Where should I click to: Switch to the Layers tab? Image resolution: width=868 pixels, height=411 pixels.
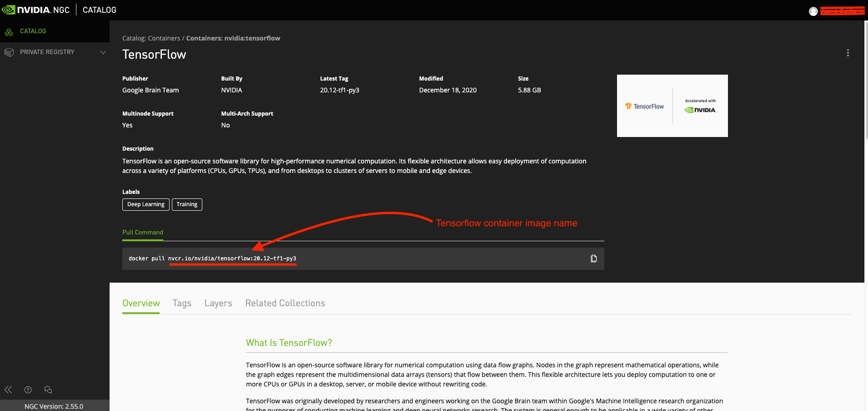pos(218,303)
